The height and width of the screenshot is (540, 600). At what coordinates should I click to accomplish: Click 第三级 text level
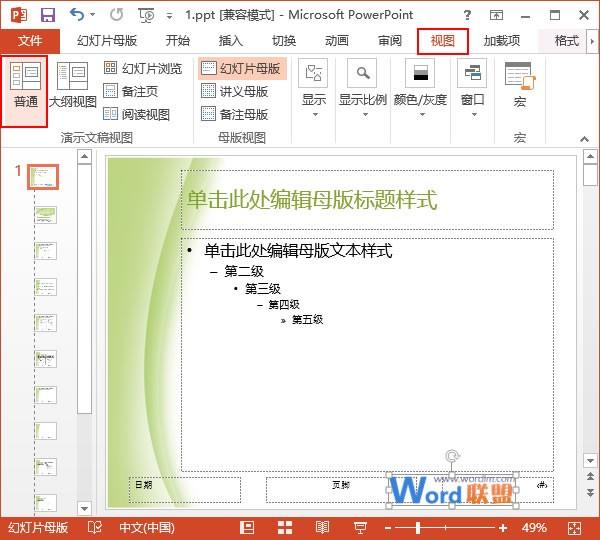(263, 289)
